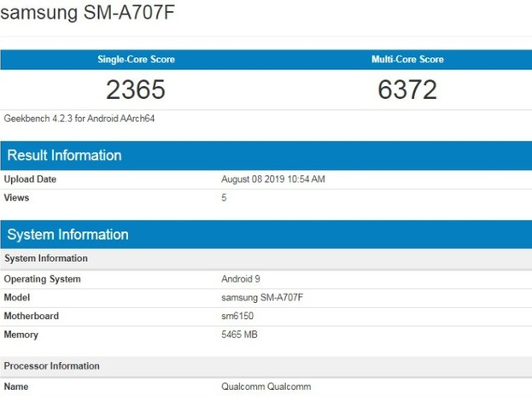Select the Views label
Screen dimensions: 532x396
16,198
